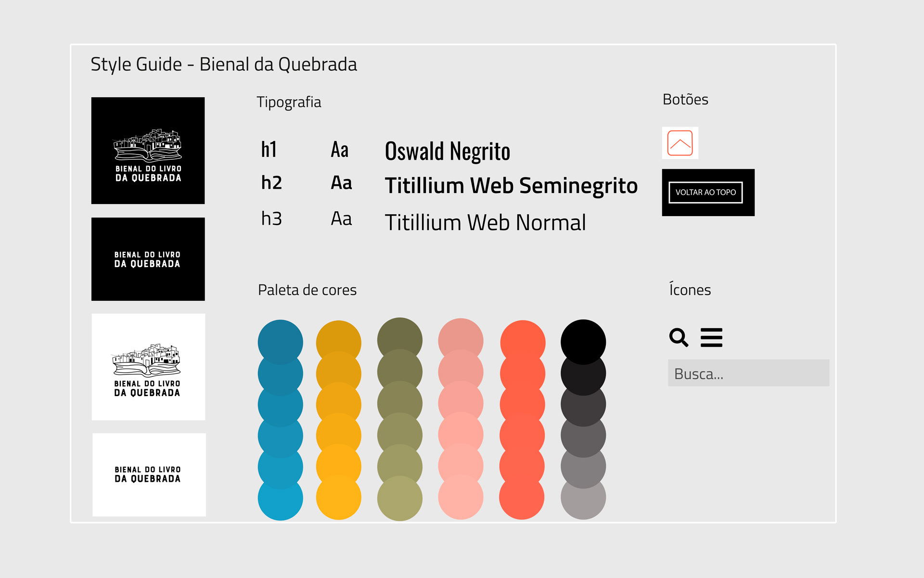Select the white text-only logo
Screen dimensions: 924x578
point(149,475)
